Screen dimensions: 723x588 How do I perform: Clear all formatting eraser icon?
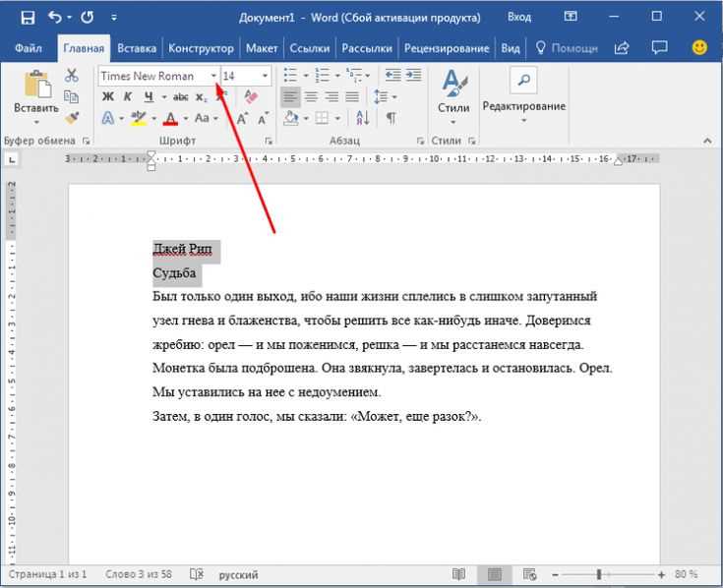click(x=251, y=96)
